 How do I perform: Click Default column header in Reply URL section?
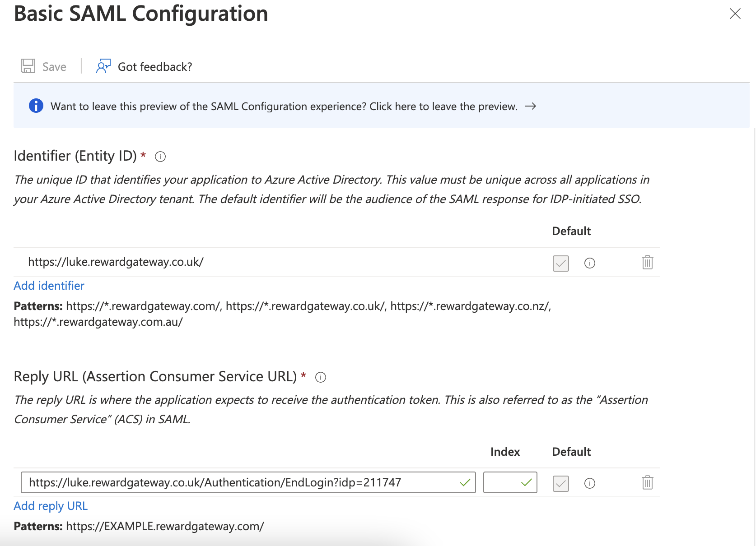(571, 452)
